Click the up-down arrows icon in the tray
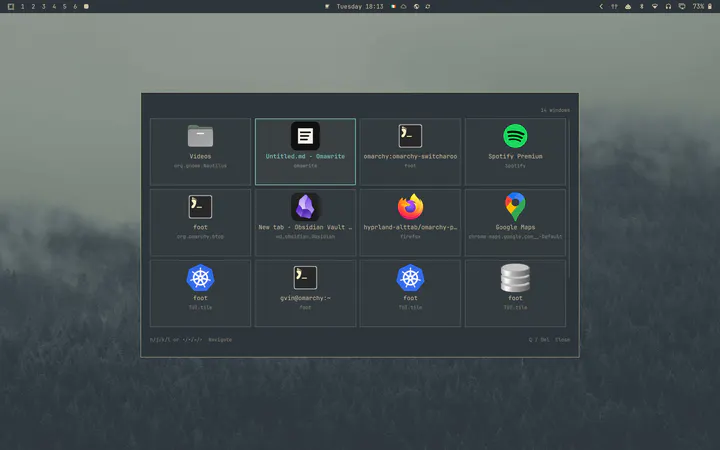The image size is (720, 450). (x=614, y=6)
